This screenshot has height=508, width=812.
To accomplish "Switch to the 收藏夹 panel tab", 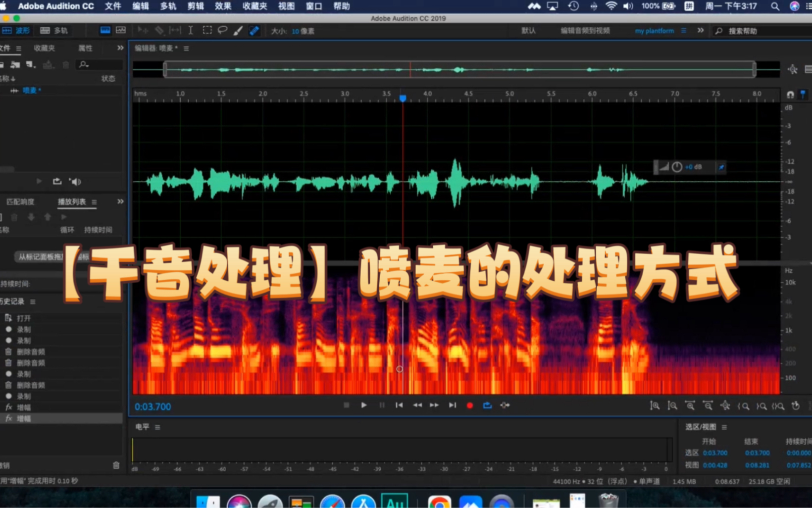I will (44, 48).
